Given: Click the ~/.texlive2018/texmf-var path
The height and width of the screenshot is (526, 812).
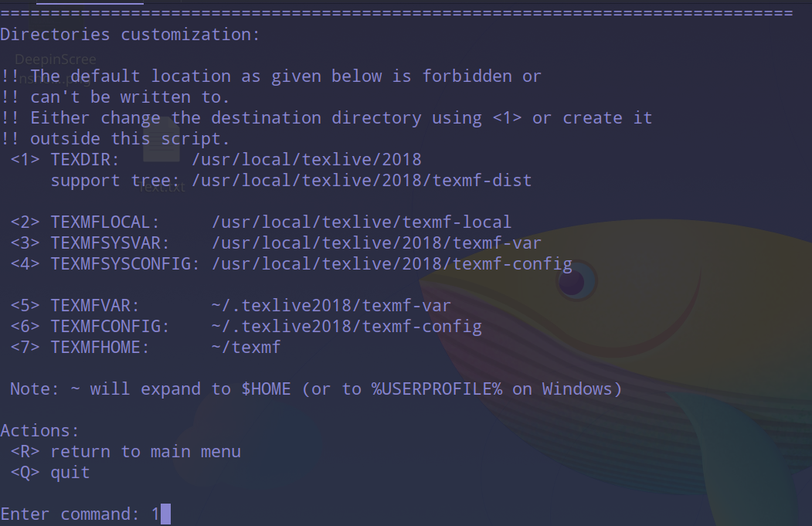Looking at the screenshot, I should click(x=331, y=306).
